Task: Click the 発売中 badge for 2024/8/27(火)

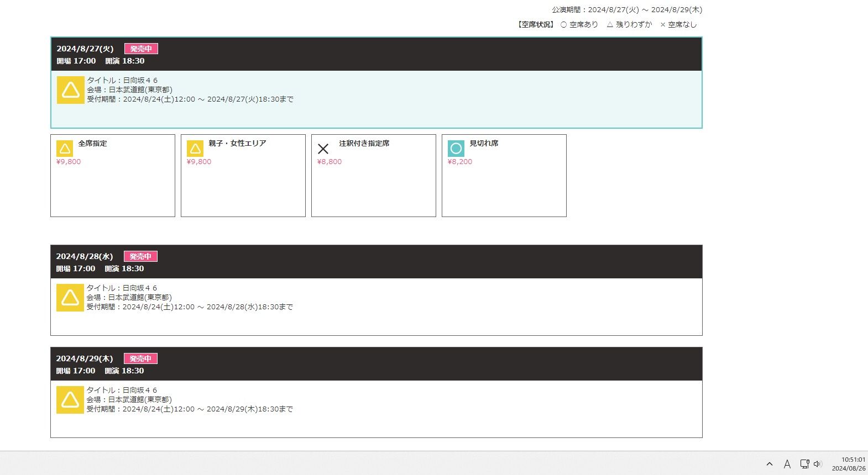Action: click(141, 49)
